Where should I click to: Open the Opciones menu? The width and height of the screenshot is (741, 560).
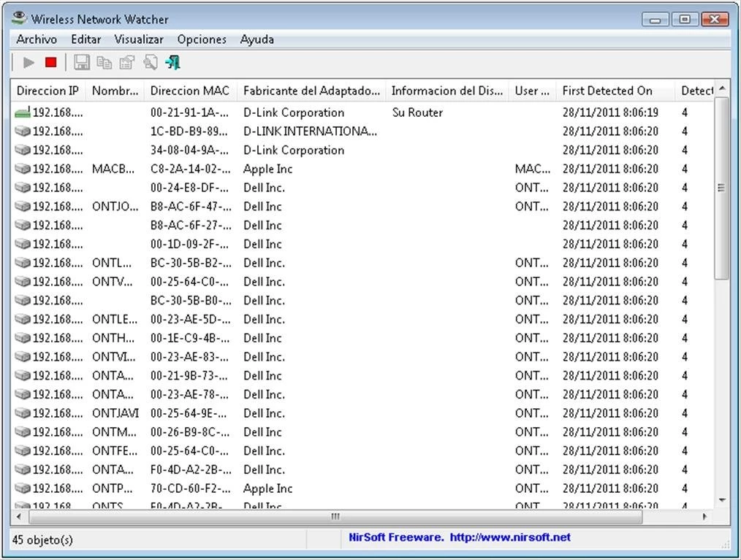pyautogui.click(x=202, y=39)
